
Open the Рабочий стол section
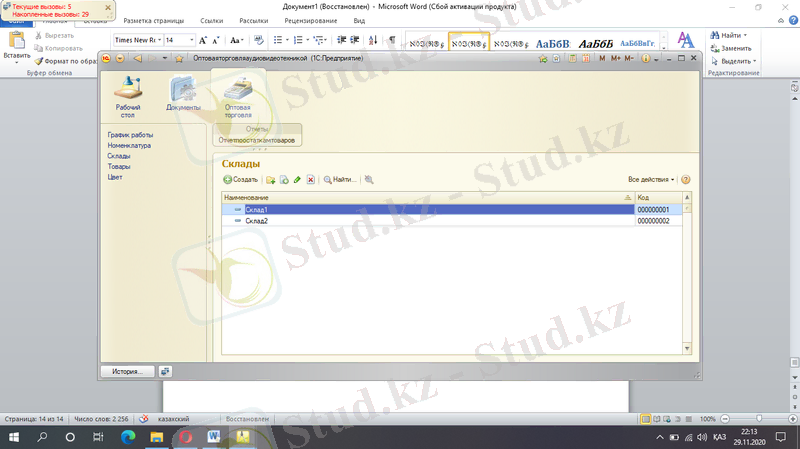[128, 97]
